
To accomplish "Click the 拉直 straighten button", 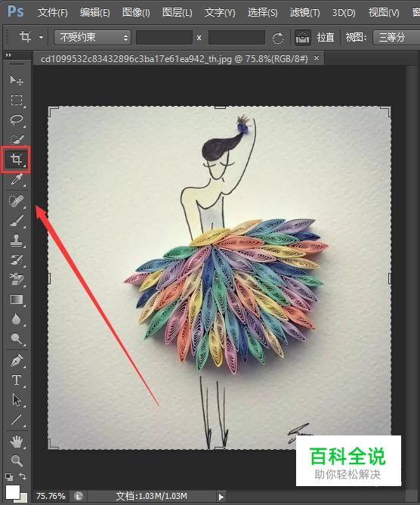I will [326, 37].
